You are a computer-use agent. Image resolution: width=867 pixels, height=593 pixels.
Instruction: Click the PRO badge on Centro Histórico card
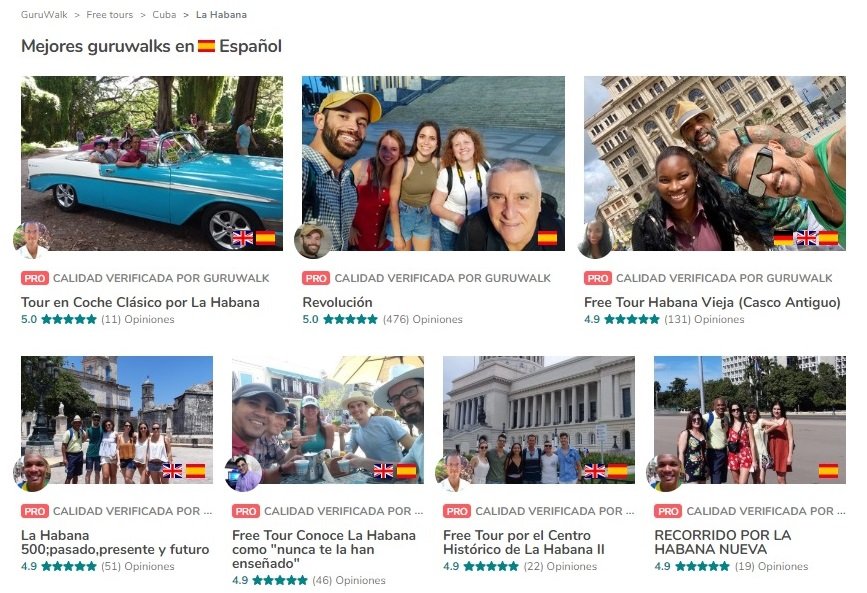(x=457, y=511)
